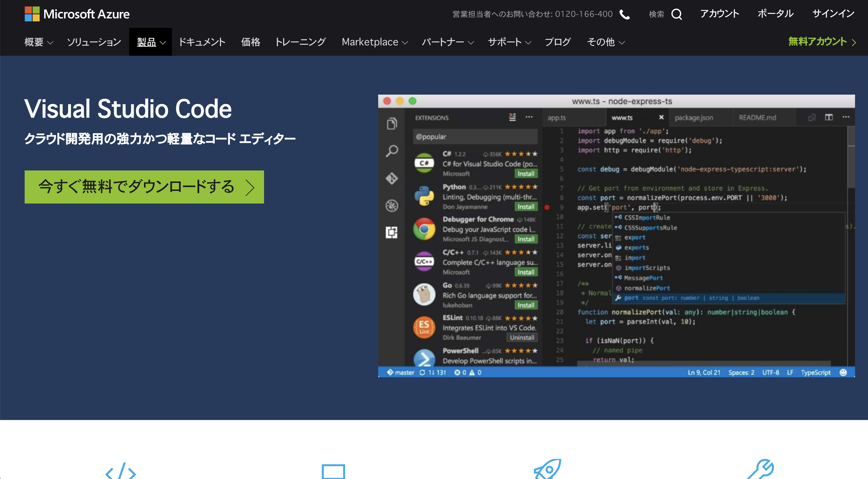Click the smiley feedback icon in status bar

pyautogui.click(x=843, y=372)
